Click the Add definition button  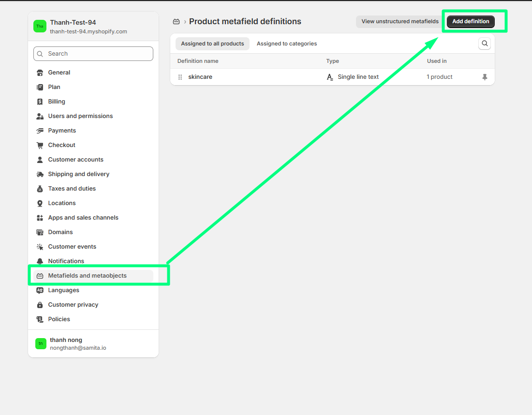(471, 21)
